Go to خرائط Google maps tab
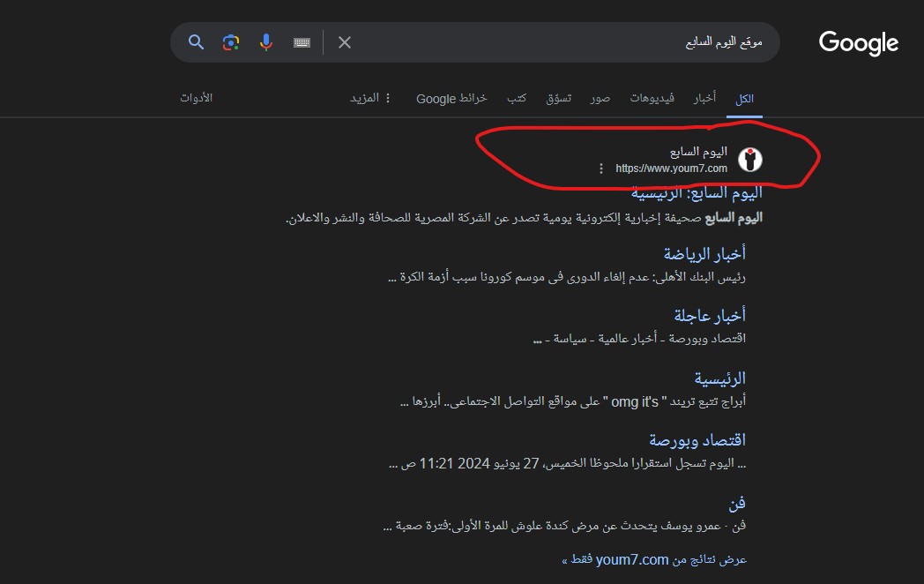Viewport: 924px width, 584px height. point(451,98)
